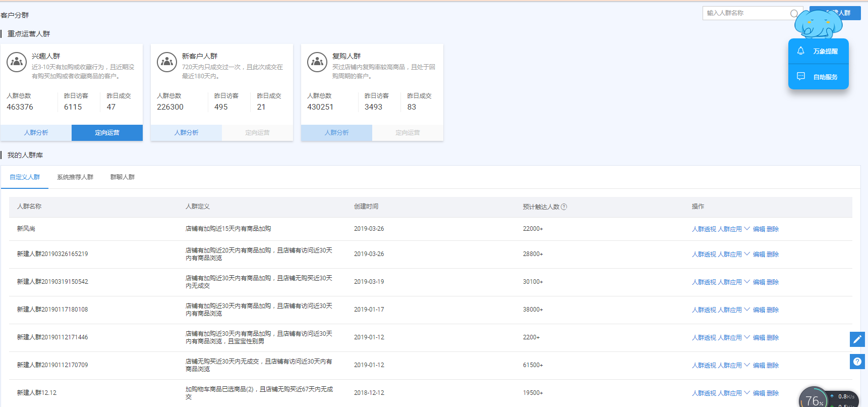Click 删除 for 新建人群12.12
Viewport: 868px width, 407px height.
point(773,393)
